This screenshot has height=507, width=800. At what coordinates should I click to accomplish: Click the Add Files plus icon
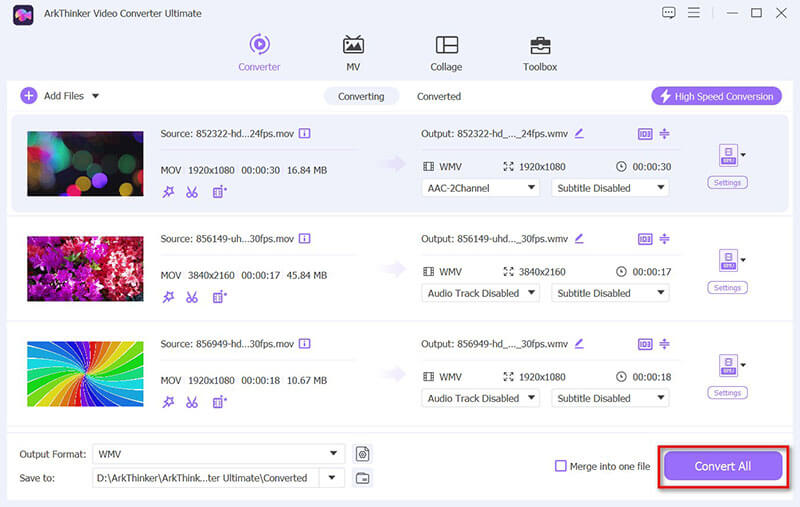(29, 95)
